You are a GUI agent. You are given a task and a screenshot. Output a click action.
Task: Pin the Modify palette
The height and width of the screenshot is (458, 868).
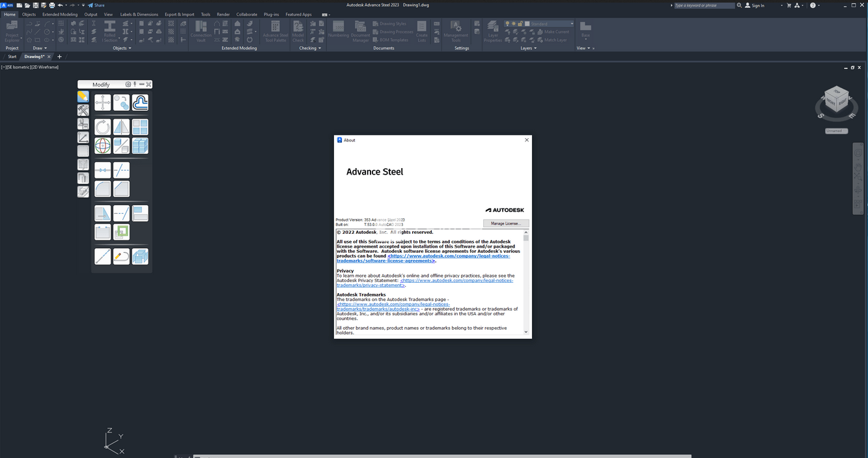pos(135,85)
